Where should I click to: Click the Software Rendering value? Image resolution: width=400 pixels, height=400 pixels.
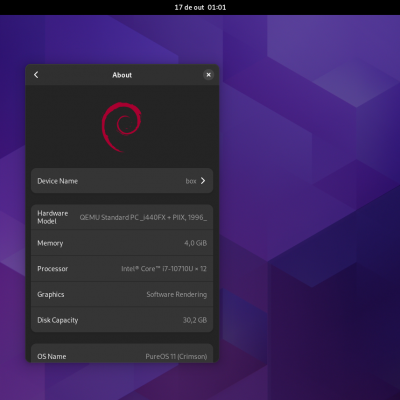[177, 294]
